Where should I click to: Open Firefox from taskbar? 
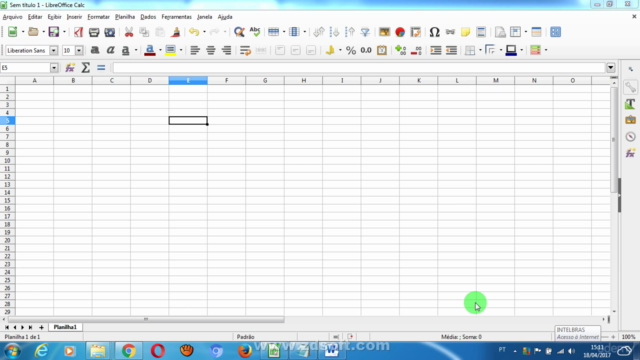tap(244, 351)
